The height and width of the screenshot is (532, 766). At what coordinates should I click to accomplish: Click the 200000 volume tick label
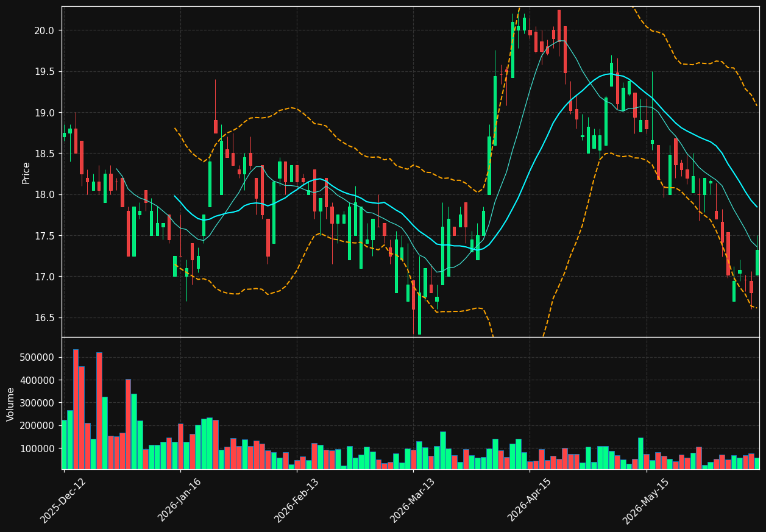(x=37, y=426)
